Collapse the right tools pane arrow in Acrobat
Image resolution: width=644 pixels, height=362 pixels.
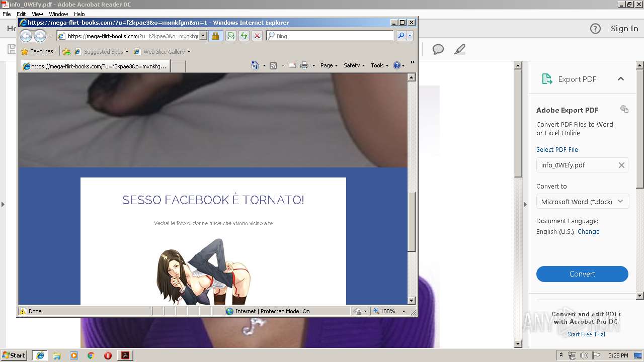pyautogui.click(x=525, y=204)
